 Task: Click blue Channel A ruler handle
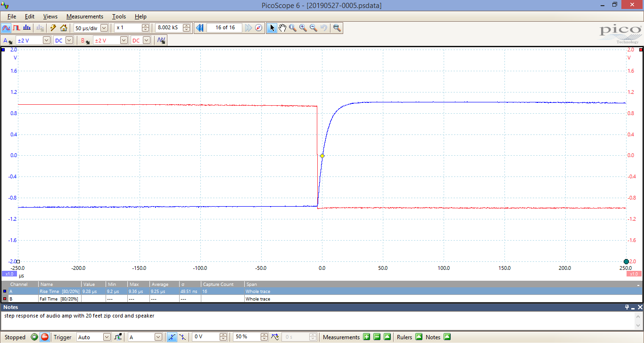[x=3, y=50]
